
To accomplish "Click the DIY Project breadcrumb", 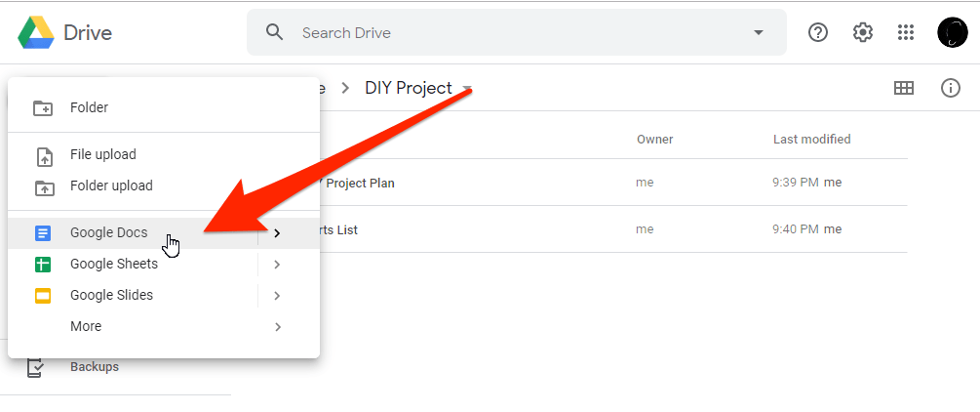I will 409,88.
